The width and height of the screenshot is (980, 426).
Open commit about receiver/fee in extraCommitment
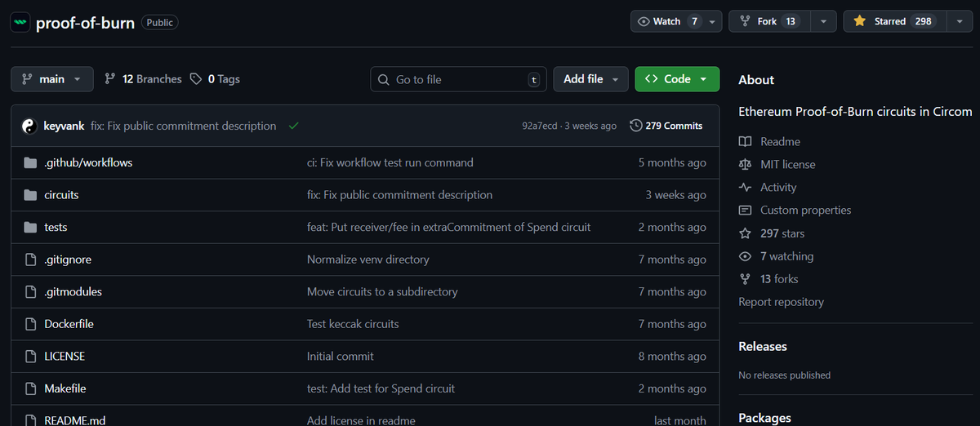click(448, 227)
